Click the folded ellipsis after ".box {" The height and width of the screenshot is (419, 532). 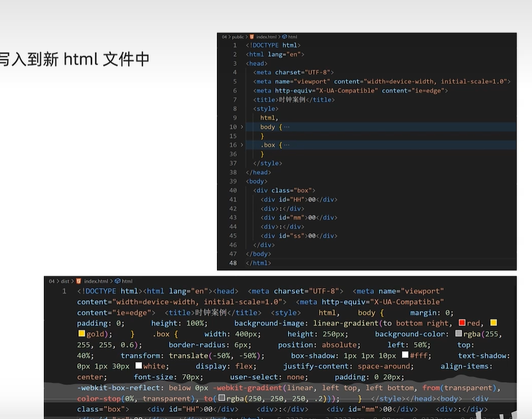pyautogui.click(x=287, y=145)
